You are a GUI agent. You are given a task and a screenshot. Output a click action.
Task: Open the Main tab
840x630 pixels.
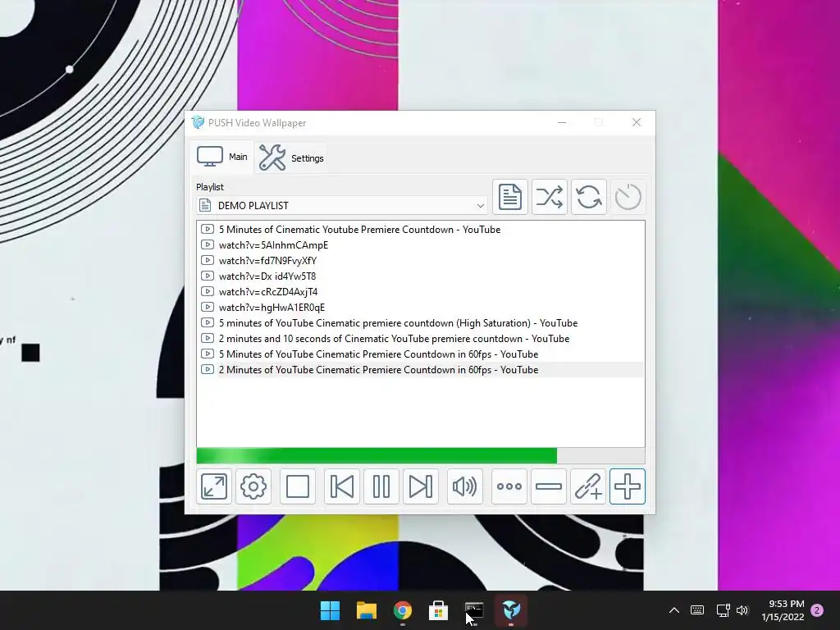221,157
